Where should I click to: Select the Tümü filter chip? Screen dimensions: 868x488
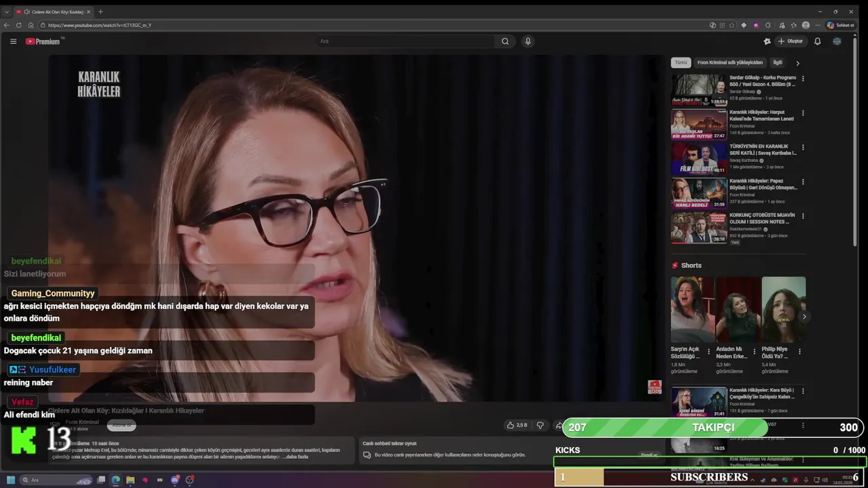[681, 62]
